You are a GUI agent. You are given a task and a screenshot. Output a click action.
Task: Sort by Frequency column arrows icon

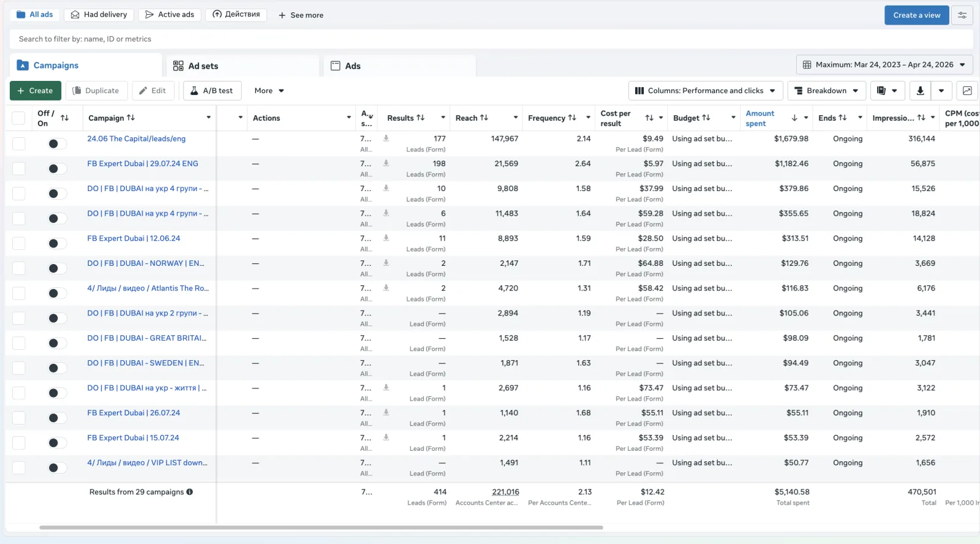pos(572,118)
